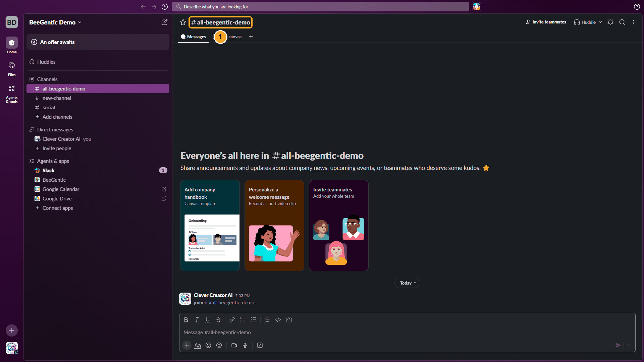Insert a link in composer
This screenshot has height=362, width=644.
coord(232,320)
